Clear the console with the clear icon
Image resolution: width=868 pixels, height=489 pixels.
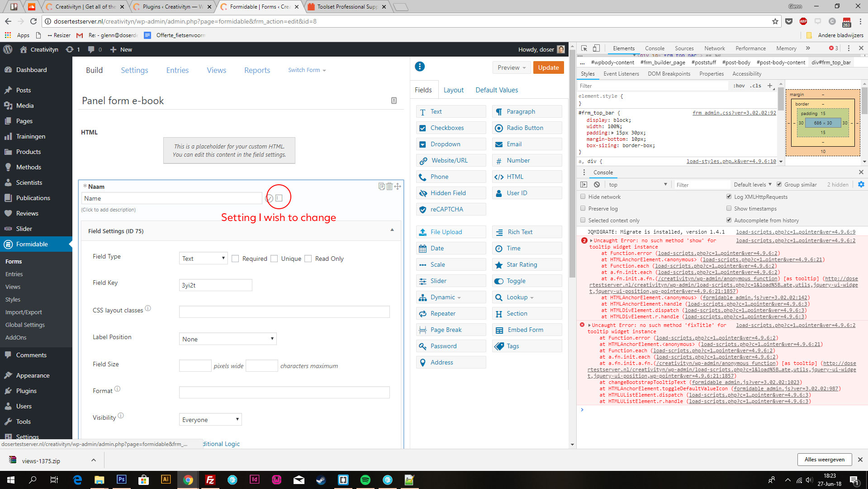pos(597,185)
